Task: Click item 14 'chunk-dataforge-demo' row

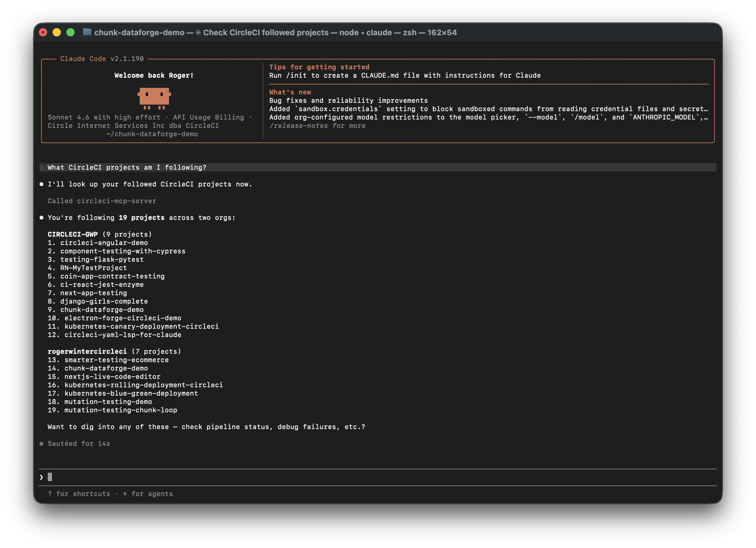Action: tap(97, 368)
